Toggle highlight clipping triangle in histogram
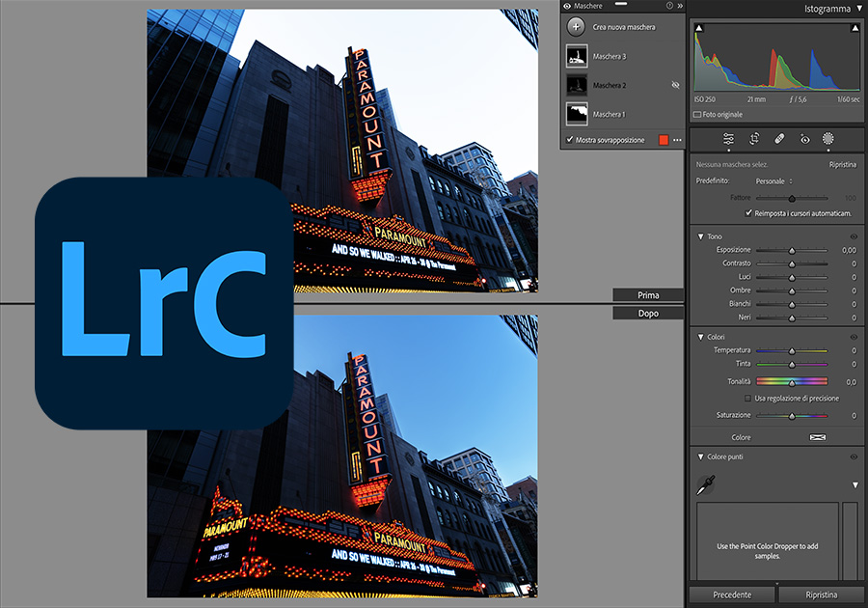Image resolution: width=868 pixels, height=608 pixels. point(855,28)
